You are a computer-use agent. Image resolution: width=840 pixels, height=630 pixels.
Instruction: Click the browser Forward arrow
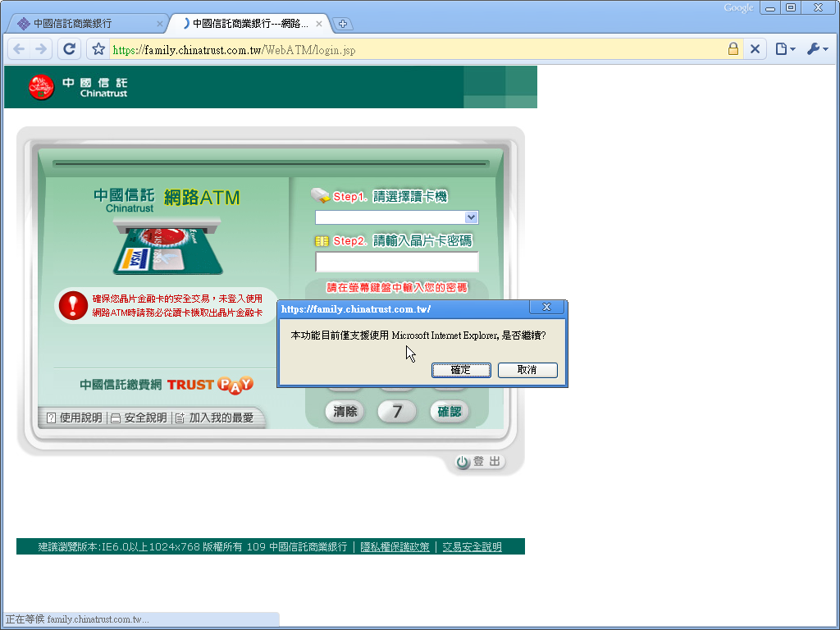pos(41,49)
